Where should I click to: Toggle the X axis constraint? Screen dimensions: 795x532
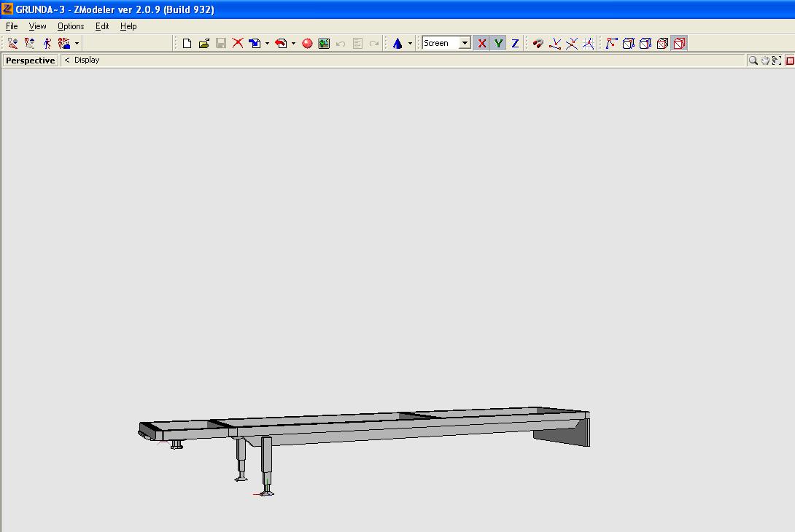pyautogui.click(x=481, y=44)
